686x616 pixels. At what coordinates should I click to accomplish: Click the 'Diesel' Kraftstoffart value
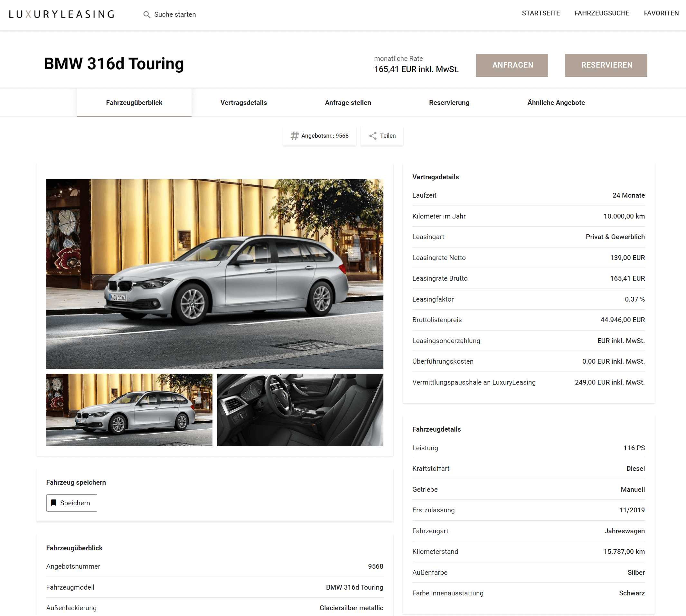point(635,469)
